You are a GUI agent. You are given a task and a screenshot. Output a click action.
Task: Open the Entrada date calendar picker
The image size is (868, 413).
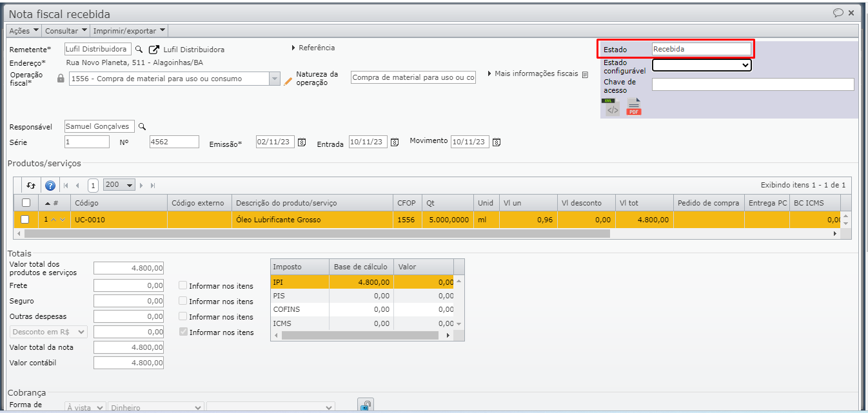click(x=395, y=142)
